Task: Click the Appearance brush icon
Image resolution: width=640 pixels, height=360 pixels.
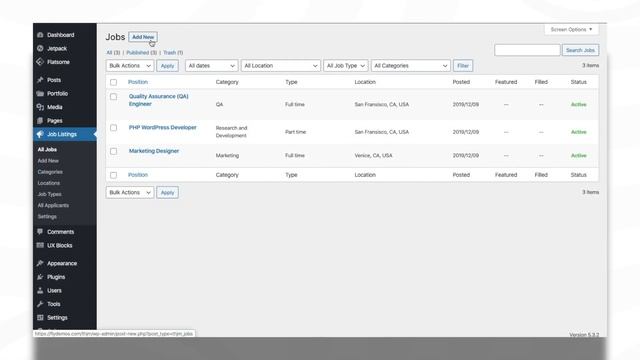Action: [x=40, y=263]
